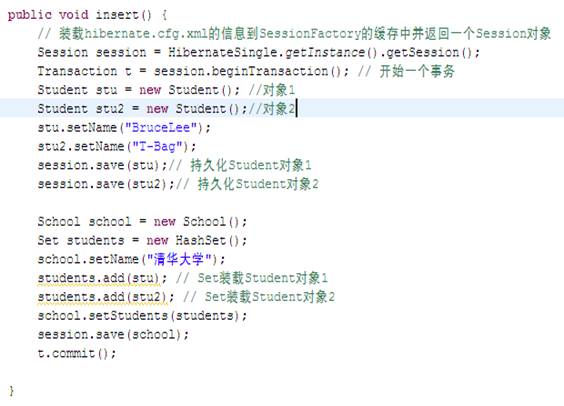Click the "T-Bag" string literal
The width and height of the screenshot is (564, 406).
point(158,146)
